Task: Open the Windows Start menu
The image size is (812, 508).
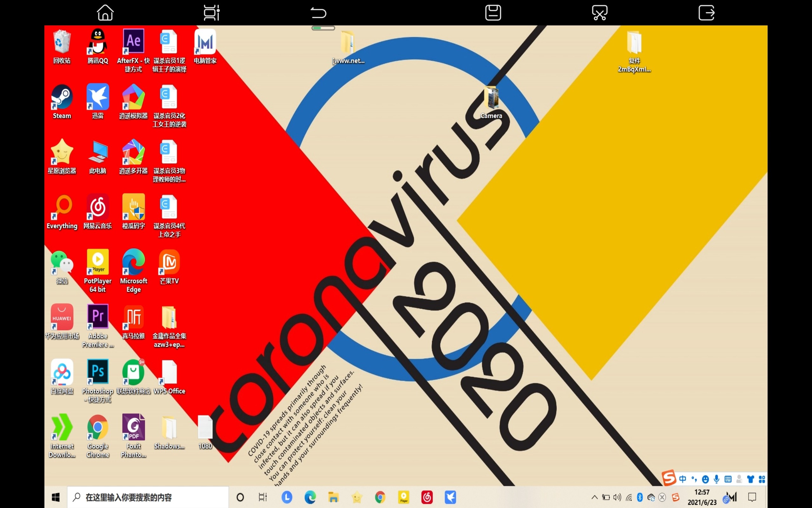Action: tap(56, 497)
